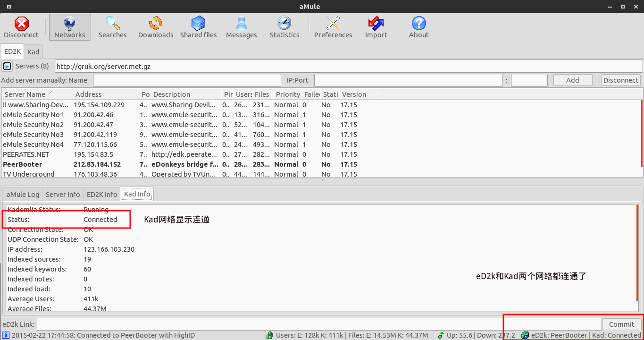Open the Searches page
This screenshot has height=340, width=644.
click(113, 27)
